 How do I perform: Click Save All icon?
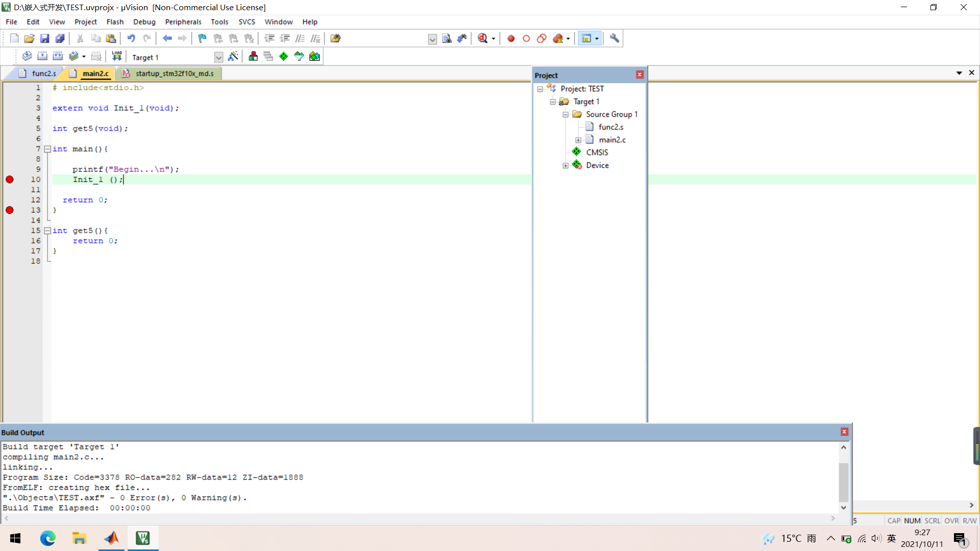pyautogui.click(x=60, y=38)
